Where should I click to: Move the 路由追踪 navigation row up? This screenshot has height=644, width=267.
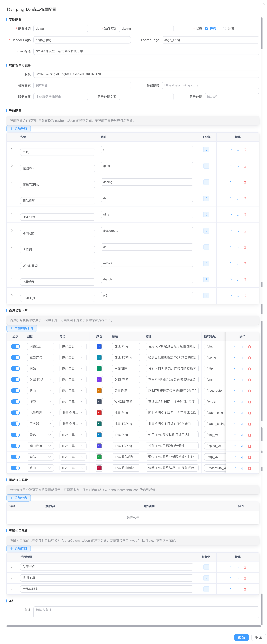click(231, 231)
